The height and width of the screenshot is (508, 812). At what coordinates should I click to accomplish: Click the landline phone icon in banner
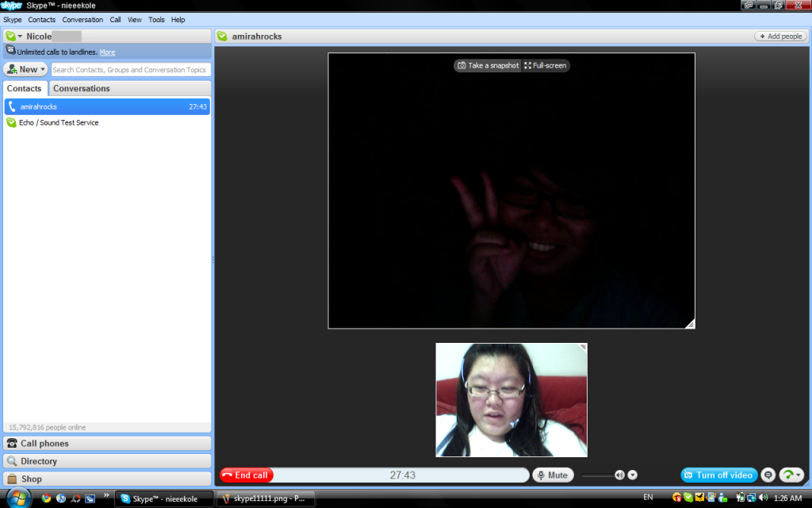click(10, 51)
